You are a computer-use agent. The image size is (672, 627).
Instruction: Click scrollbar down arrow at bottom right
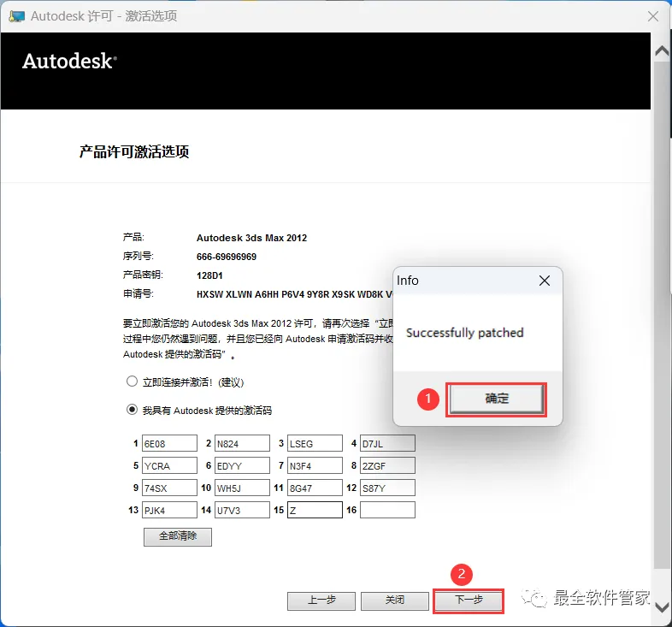662,607
